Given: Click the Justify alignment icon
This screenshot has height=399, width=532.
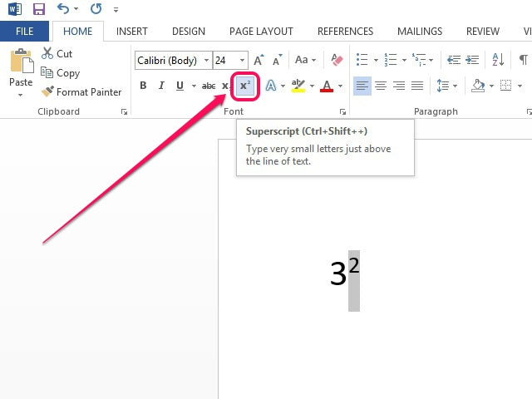Looking at the screenshot, I should (x=417, y=86).
